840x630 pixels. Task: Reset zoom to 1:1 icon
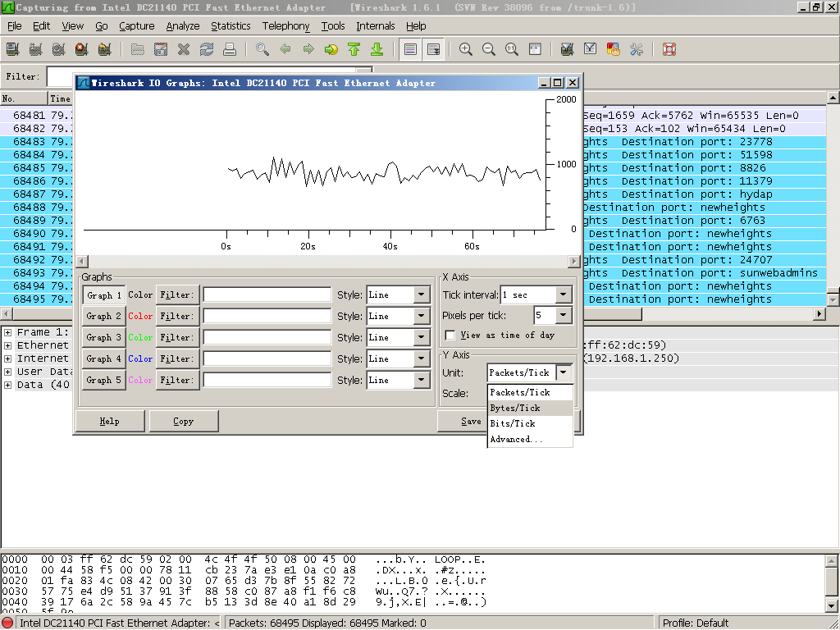512,49
